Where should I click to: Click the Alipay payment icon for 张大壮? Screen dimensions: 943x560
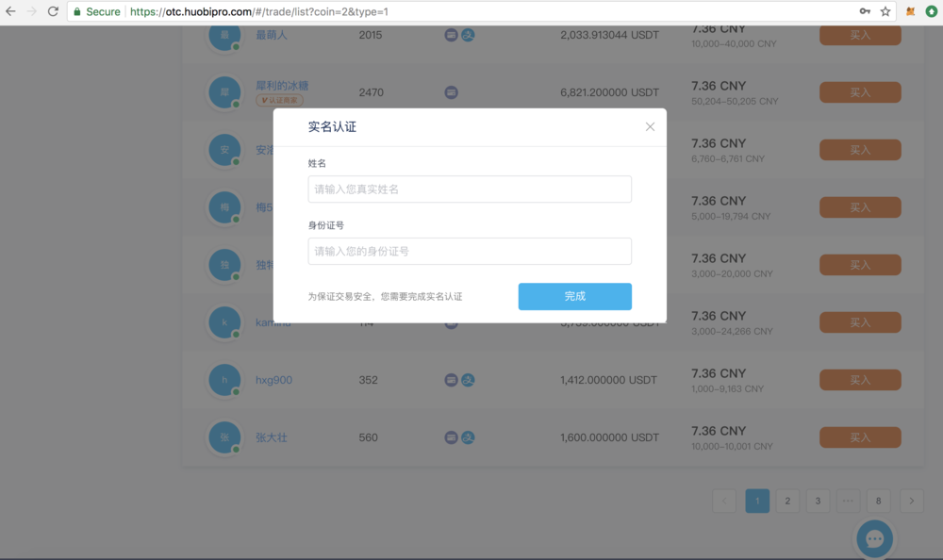[468, 437]
